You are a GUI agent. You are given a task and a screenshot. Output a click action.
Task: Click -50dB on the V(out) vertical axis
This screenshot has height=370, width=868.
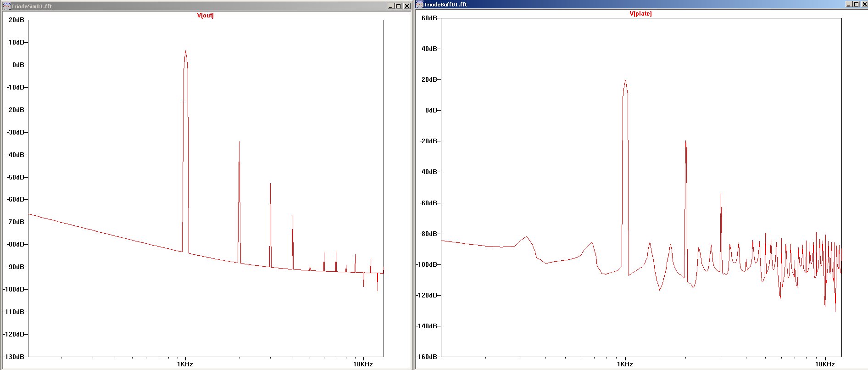[16, 177]
